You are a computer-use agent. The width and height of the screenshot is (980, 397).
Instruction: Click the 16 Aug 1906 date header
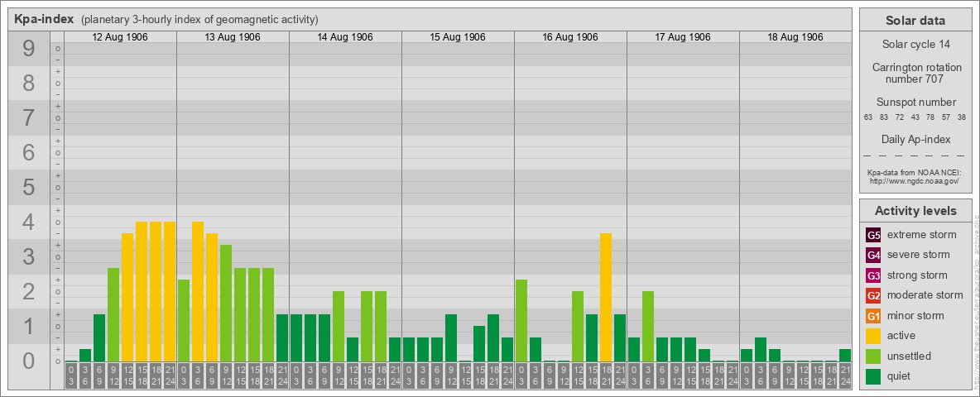570,37
